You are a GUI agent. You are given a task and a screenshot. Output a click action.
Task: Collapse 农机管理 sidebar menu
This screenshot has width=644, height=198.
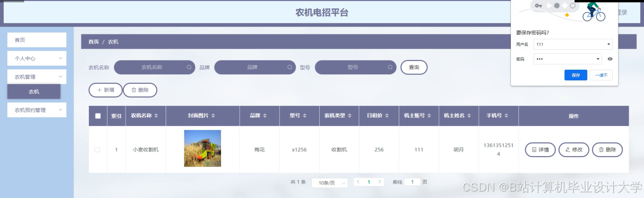point(37,77)
